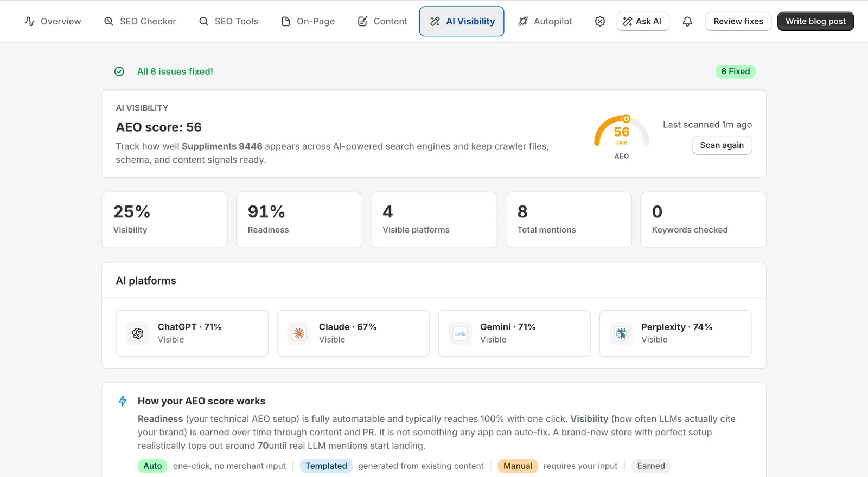
Task: Click the Perplexity logo icon
Action: [x=621, y=333]
